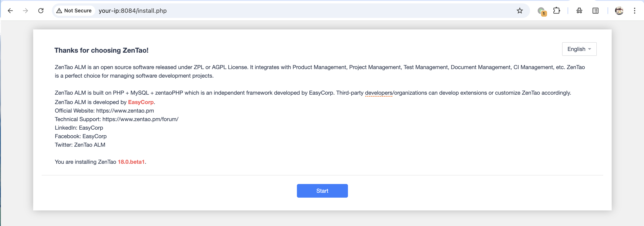This screenshot has height=226, width=644.
Task: Open the profile avatar menu
Action: coord(619,11)
